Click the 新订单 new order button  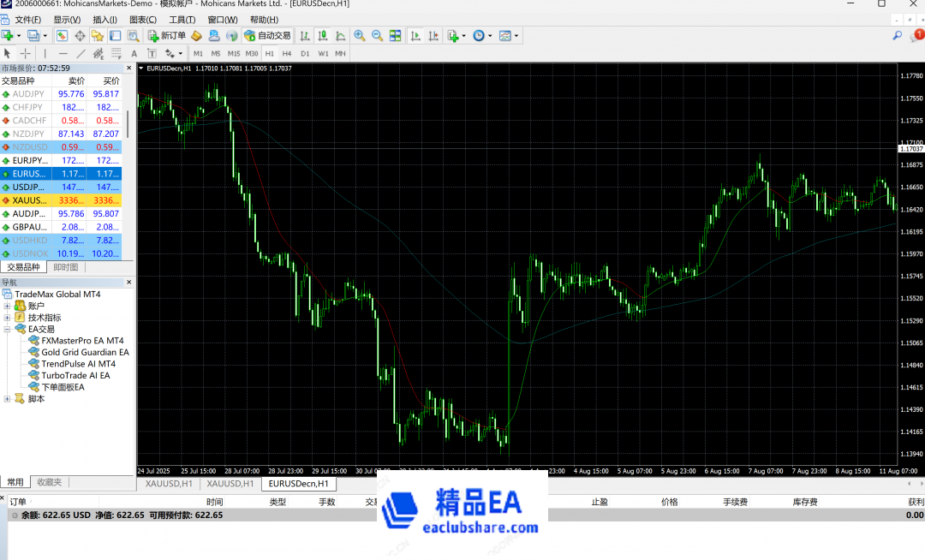click(x=167, y=35)
